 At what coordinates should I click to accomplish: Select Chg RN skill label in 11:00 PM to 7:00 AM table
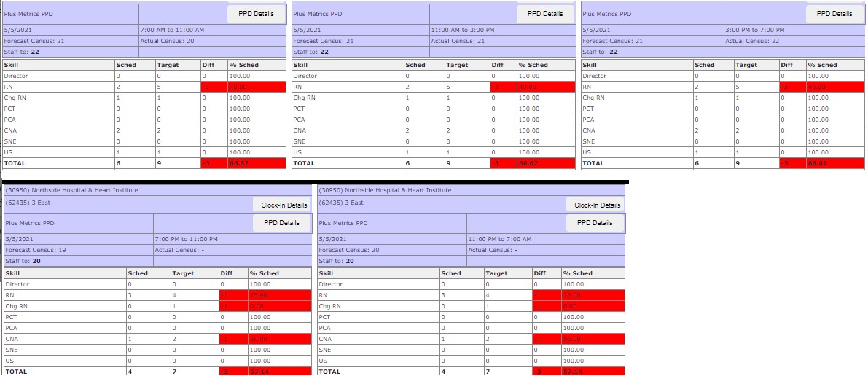(x=329, y=306)
